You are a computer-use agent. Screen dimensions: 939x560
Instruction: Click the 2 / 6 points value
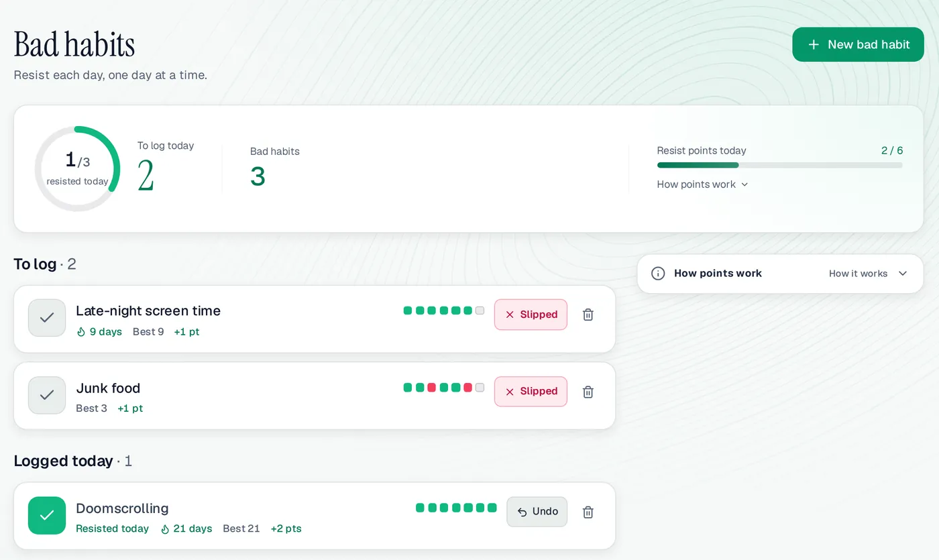point(892,151)
